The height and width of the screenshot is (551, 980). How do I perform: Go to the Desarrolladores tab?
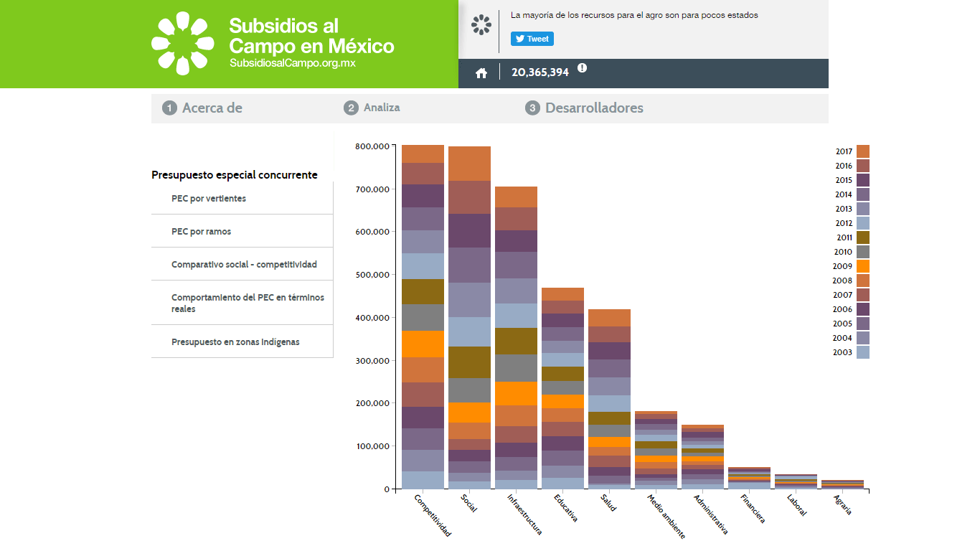click(x=585, y=108)
